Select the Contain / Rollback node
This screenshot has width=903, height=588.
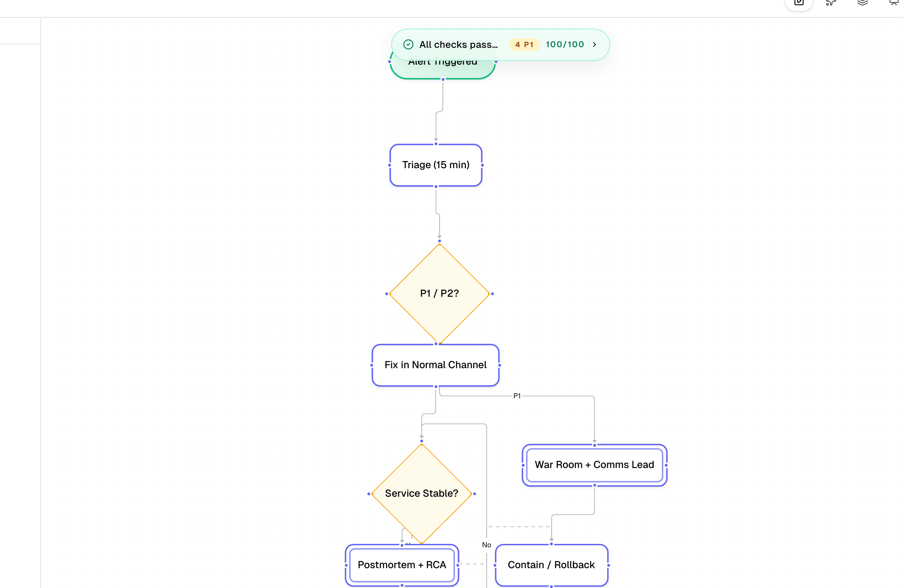(x=551, y=565)
